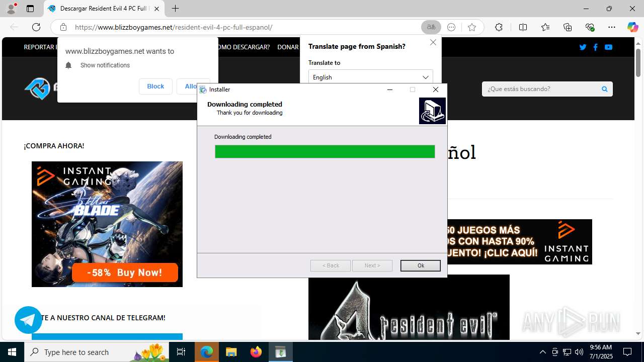Screen dimensions: 644x362
Task: Click the installer progress bar
Action: point(325,151)
